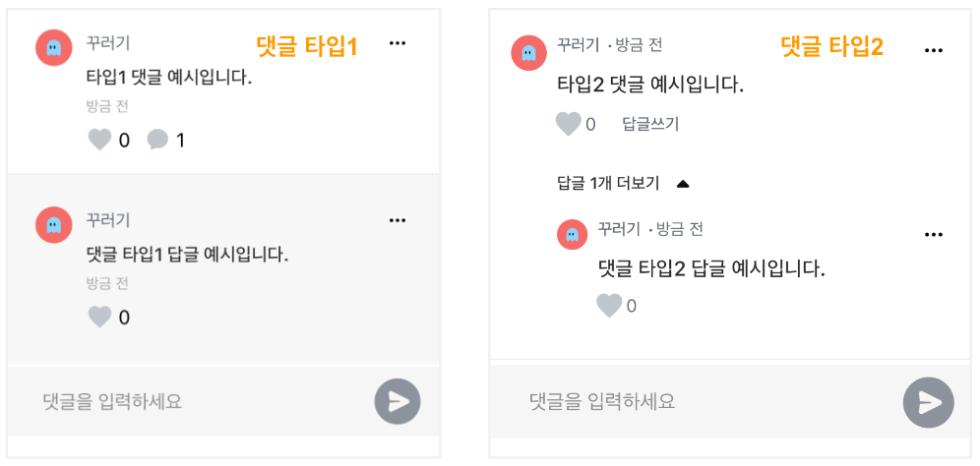Image resolution: width=980 pixels, height=466 pixels.
Task: Open three-dot menu on 타입2 댓글 comment
Action: 933,50
